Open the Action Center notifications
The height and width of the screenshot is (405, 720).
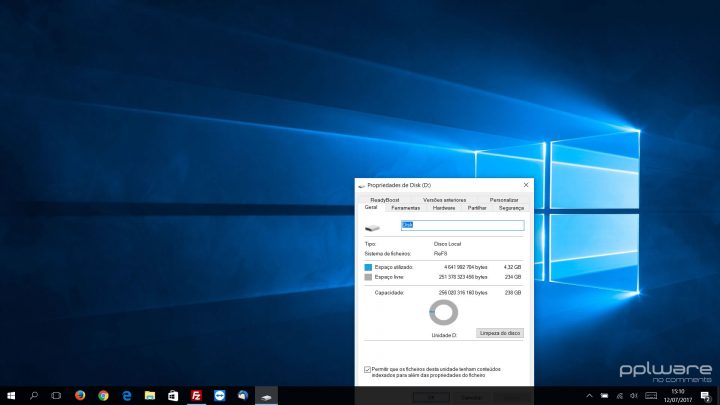706,396
